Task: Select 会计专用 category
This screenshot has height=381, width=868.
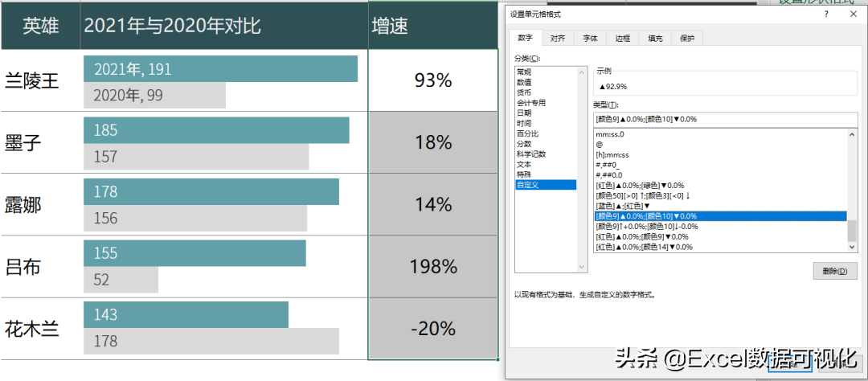Action: click(545, 102)
